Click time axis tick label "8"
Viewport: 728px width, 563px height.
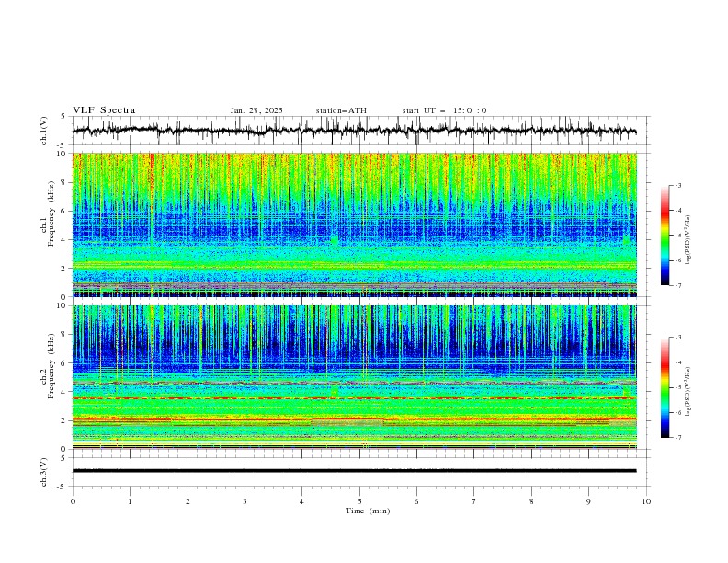[x=531, y=501]
